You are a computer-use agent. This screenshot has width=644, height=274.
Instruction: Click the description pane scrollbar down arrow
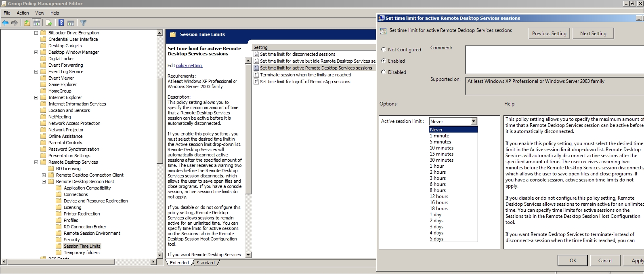[x=248, y=255]
